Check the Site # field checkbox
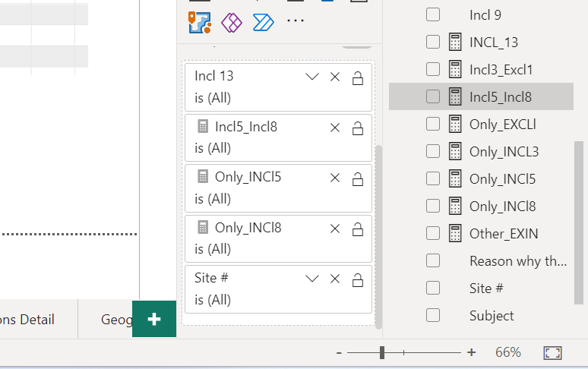588x369 pixels. click(x=433, y=288)
